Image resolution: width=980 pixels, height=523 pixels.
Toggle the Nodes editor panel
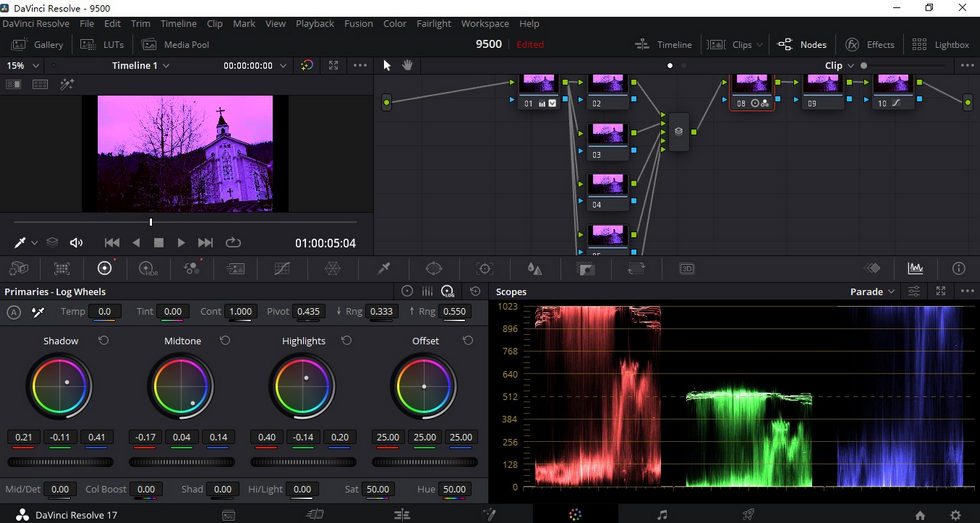coord(802,44)
